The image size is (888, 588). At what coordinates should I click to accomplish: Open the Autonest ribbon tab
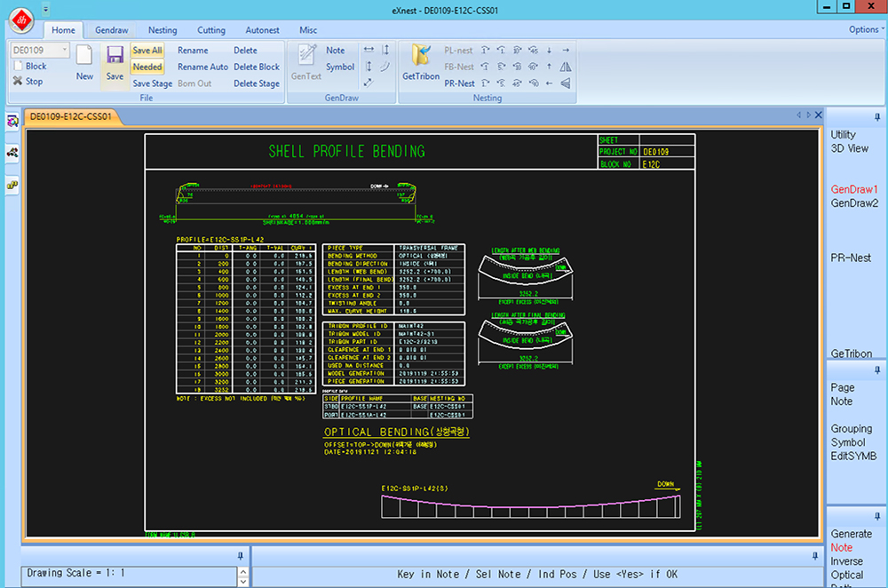(262, 29)
